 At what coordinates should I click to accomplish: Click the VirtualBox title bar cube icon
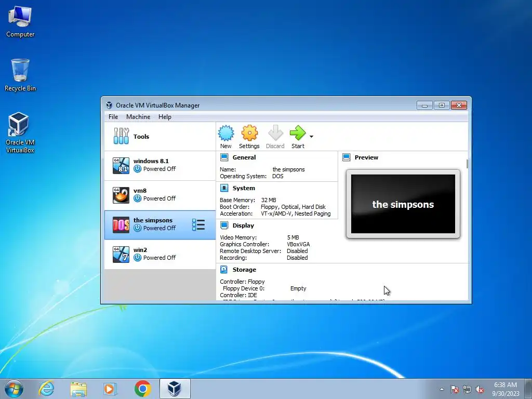click(109, 105)
